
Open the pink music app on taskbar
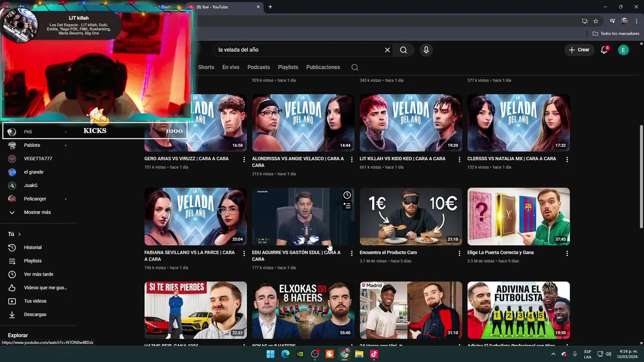[x=374, y=354]
